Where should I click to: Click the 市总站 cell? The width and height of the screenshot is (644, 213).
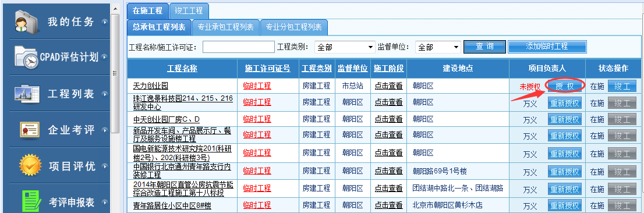coord(353,86)
